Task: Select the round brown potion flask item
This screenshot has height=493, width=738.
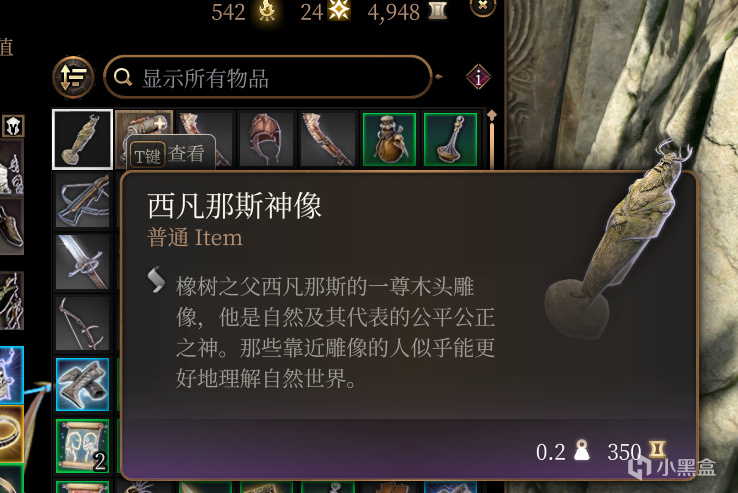Action: (389, 139)
